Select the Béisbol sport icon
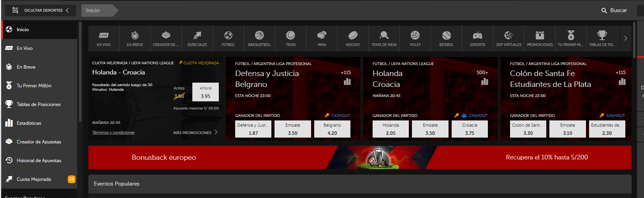 (446, 39)
